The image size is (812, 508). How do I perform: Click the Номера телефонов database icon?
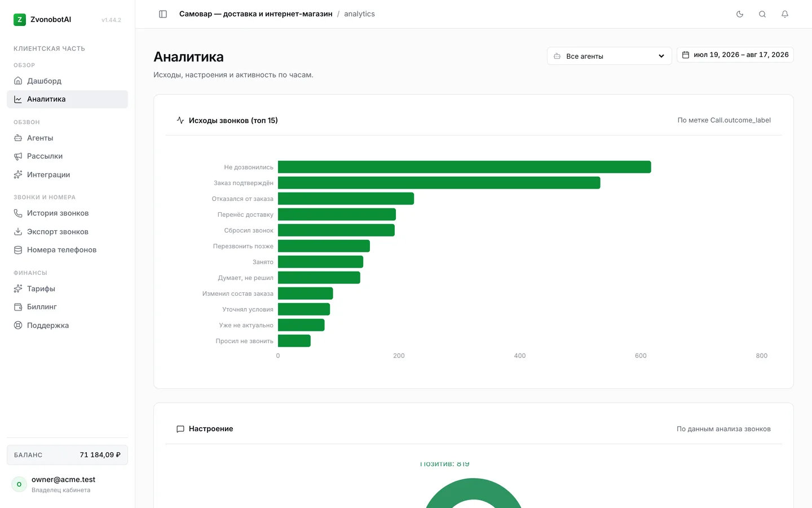click(x=18, y=250)
